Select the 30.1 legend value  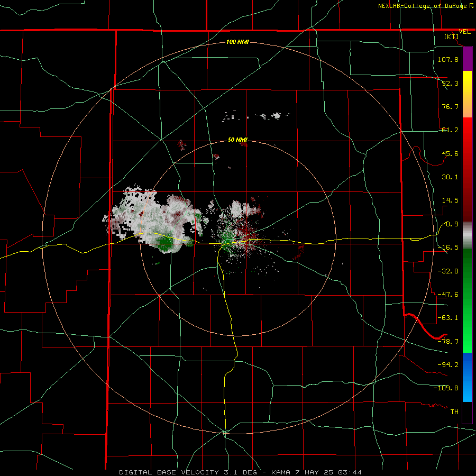(450, 177)
